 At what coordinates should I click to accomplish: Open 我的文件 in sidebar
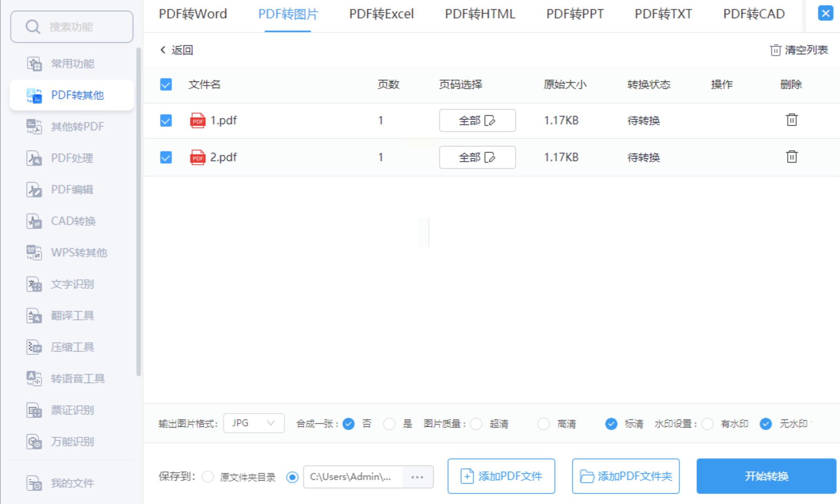tap(72, 483)
